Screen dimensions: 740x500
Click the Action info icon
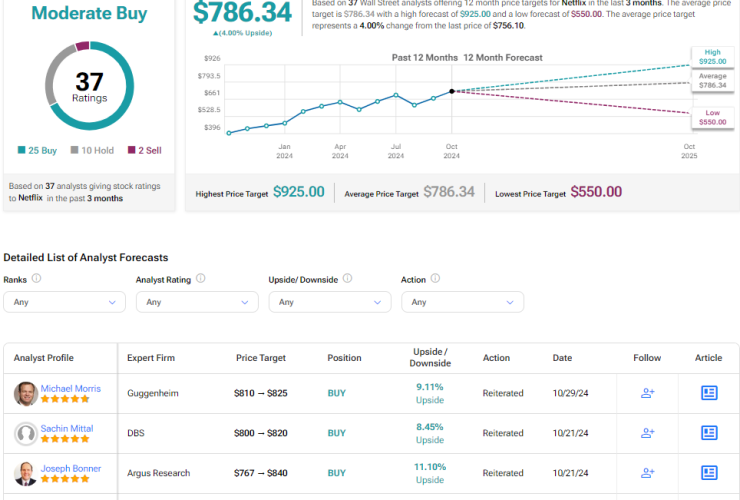(435, 279)
